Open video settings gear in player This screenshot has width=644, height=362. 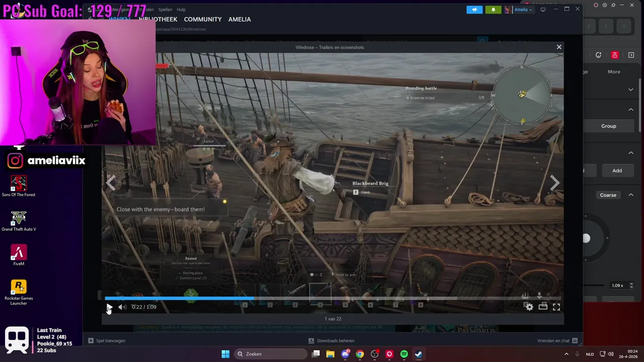click(529, 307)
